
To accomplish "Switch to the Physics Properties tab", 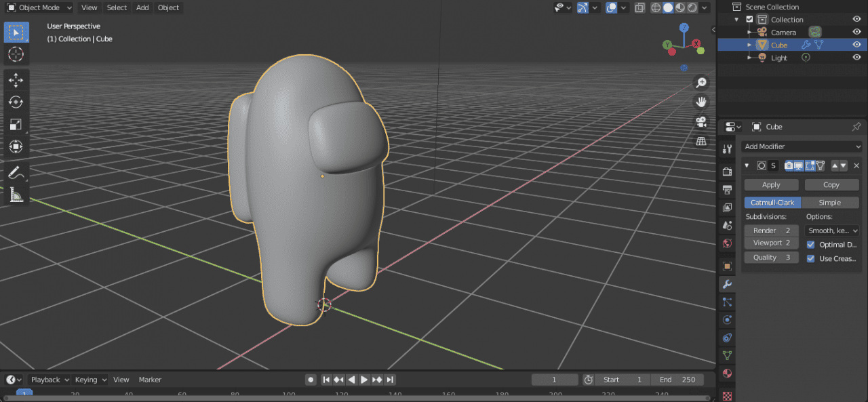I will point(727,319).
